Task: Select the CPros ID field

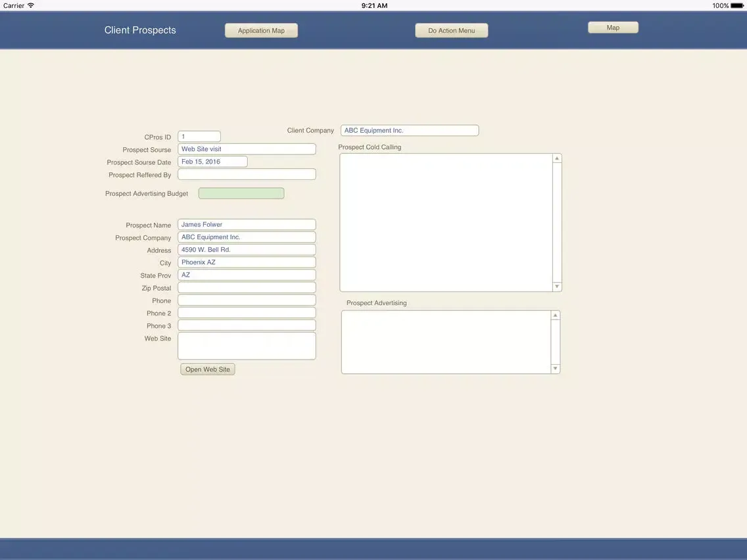Action: (199, 137)
